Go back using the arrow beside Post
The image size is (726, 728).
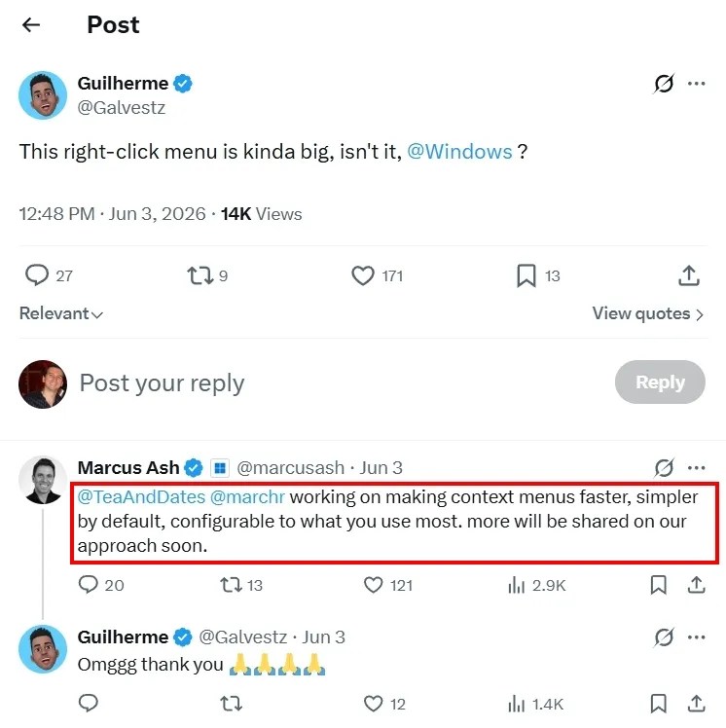click(x=31, y=24)
